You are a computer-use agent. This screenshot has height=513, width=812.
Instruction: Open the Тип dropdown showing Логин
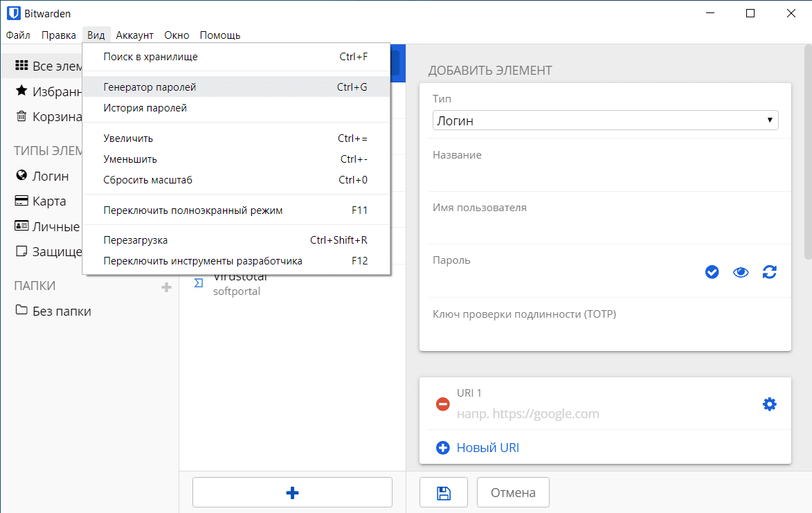606,120
